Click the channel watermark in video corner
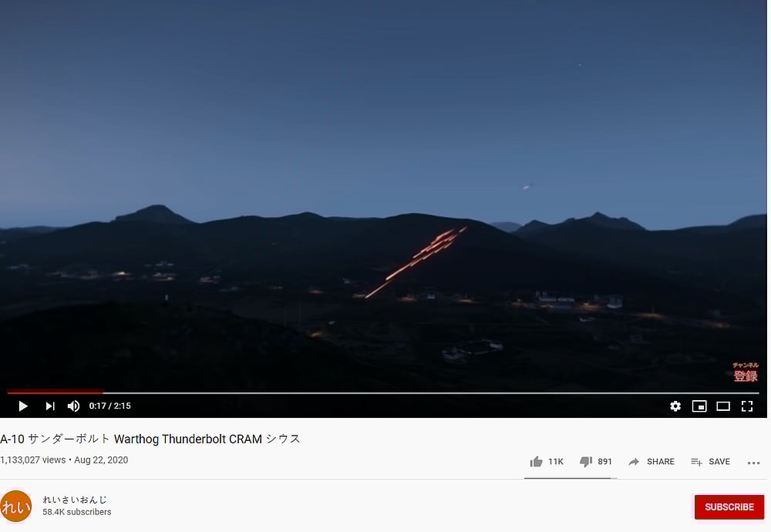Image resolution: width=771 pixels, height=532 pixels. (746, 372)
